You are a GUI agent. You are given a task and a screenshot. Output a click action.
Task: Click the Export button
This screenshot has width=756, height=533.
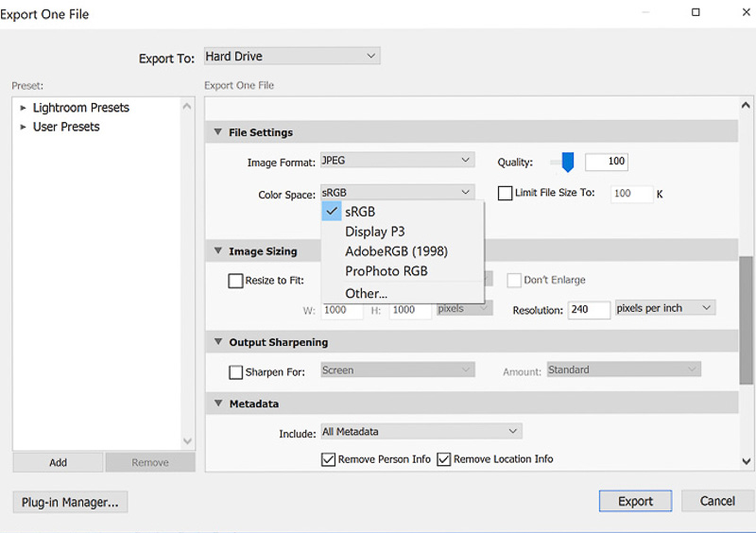point(635,501)
